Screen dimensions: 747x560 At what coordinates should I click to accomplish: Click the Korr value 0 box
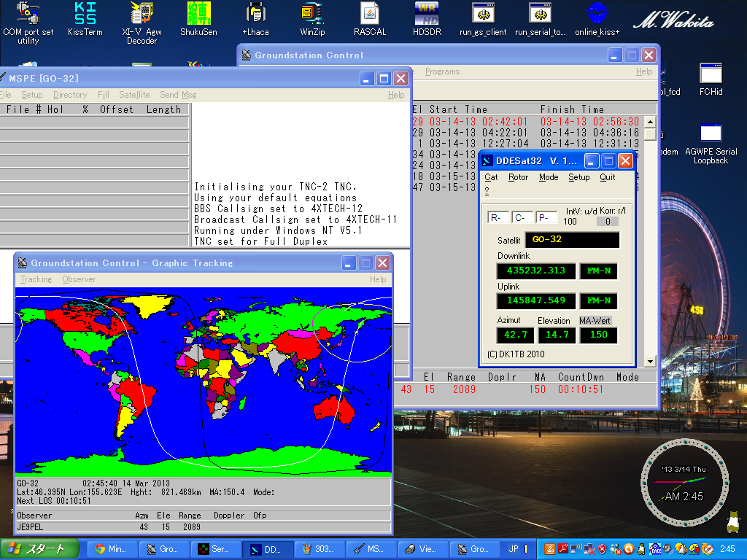click(x=608, y=222)
